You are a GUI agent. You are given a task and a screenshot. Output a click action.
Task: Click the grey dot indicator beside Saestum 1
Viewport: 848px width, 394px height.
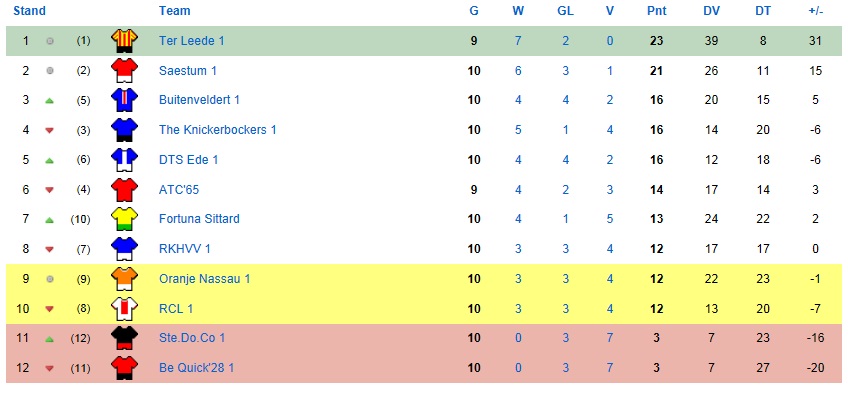50,71
